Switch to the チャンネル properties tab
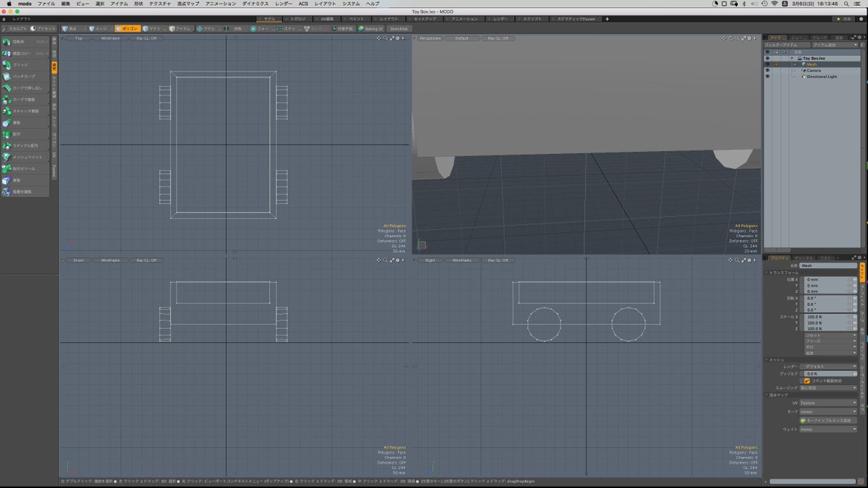This screenshot has height=488, width=868. point(804,257)
